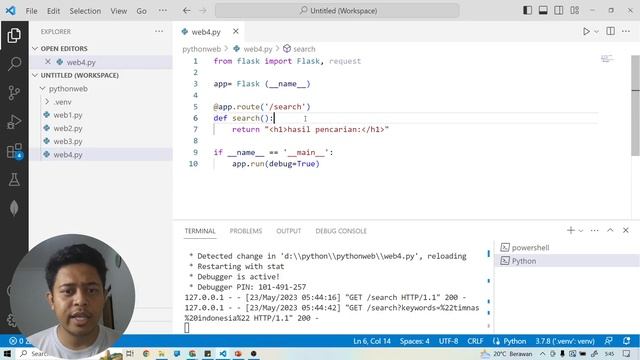Open terminal panel More Actions ellipsis

click(x=594, y=231)
